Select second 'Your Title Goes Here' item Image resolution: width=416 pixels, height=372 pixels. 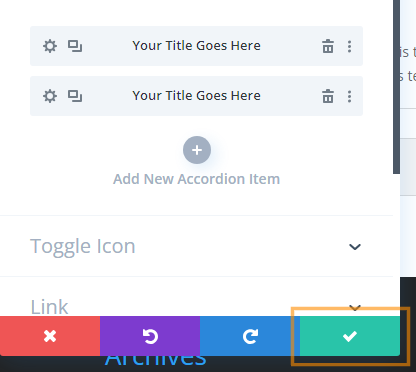click(196, 96)
